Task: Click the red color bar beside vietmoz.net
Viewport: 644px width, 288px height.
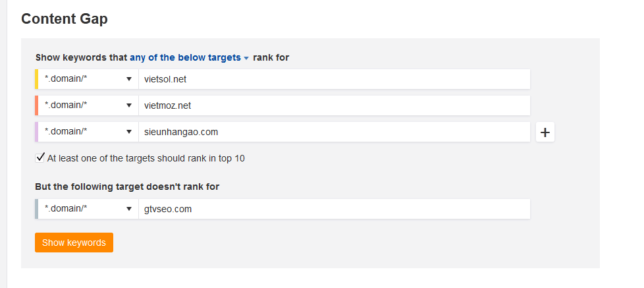Action: click(37, 105)
